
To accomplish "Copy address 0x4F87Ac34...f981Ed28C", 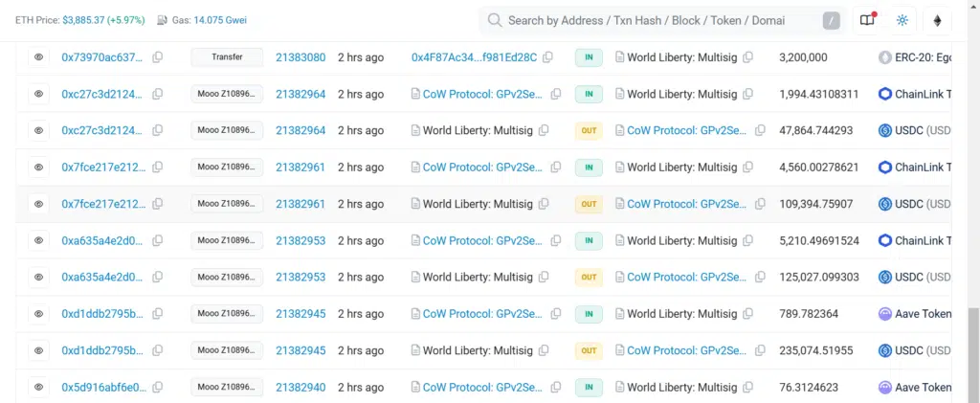I will click(548, 57).
